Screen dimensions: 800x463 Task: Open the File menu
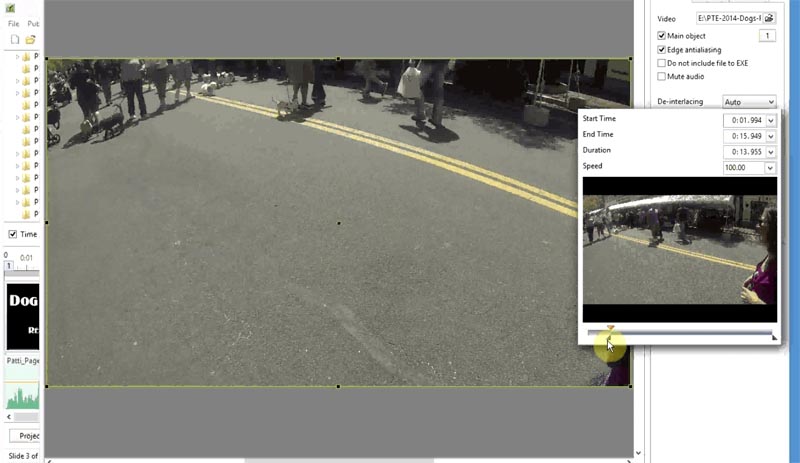coord(14,23)
